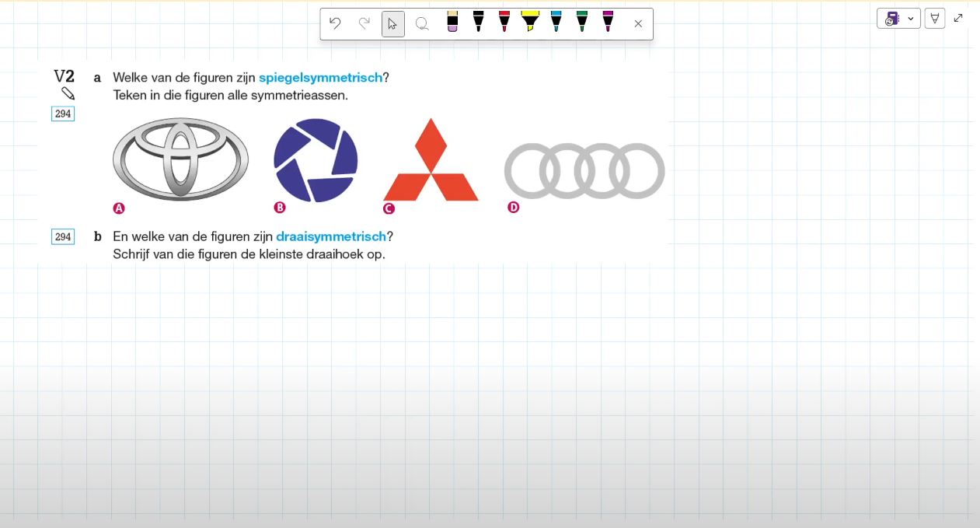980x528 pixels.
Task: Close the drawing toolbar
Action: [638, 24]
